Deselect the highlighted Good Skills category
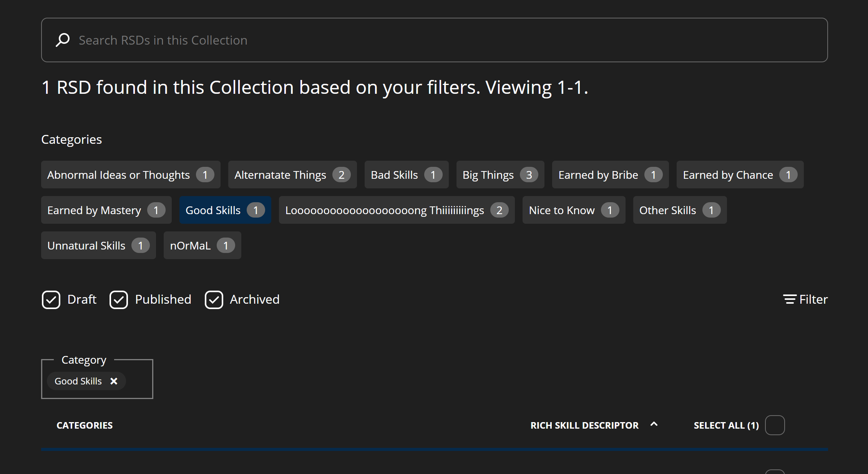This screenshot has height=474, width=868. (x=225, y=210)
